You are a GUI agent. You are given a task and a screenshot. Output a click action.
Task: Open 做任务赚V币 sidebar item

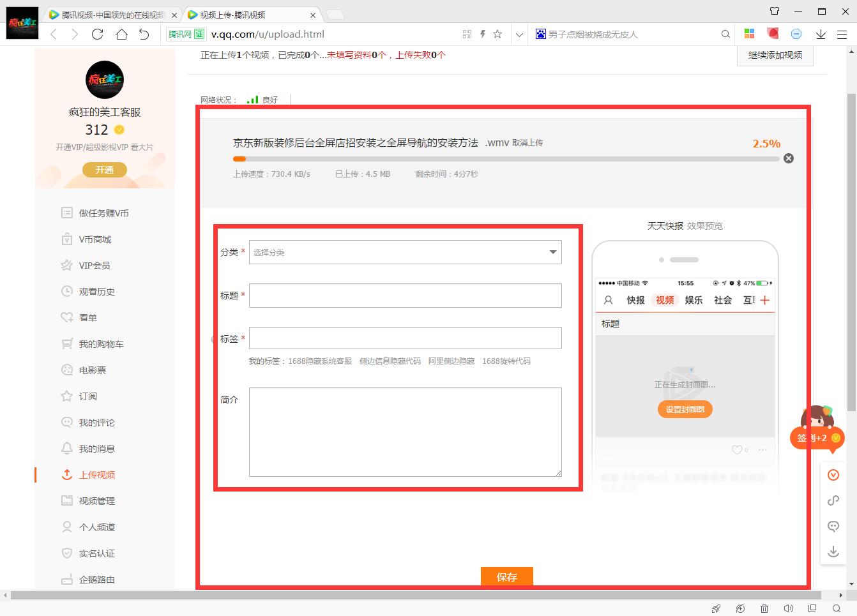tap(103, 213)
